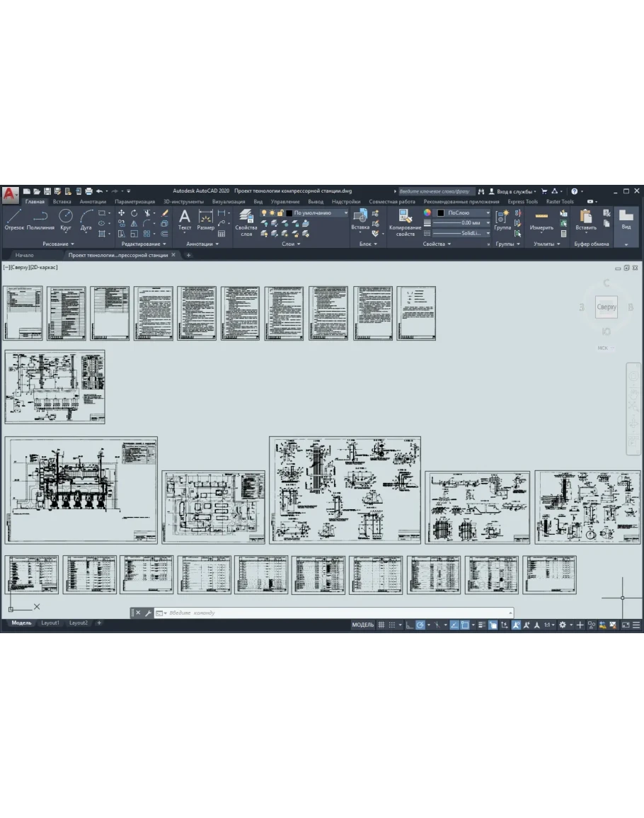Select the Круг circle tool
644x818 pixels.
[x=66, y=219]
